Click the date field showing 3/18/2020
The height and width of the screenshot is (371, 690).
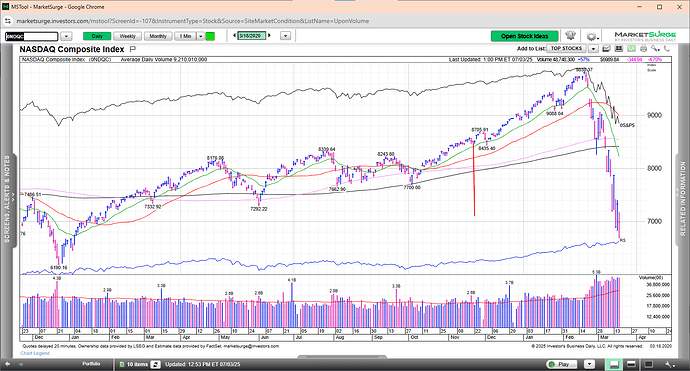coord(252,36)
